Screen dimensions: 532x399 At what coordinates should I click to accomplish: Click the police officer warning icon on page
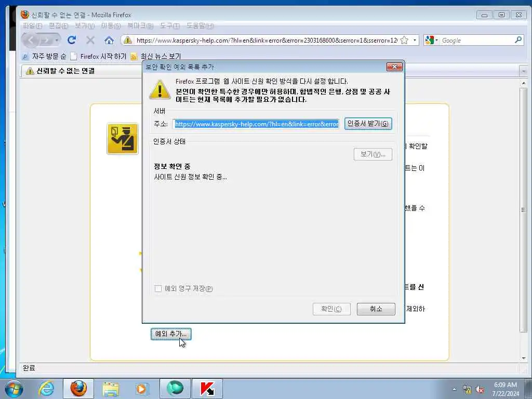click(x=123, y=139)
